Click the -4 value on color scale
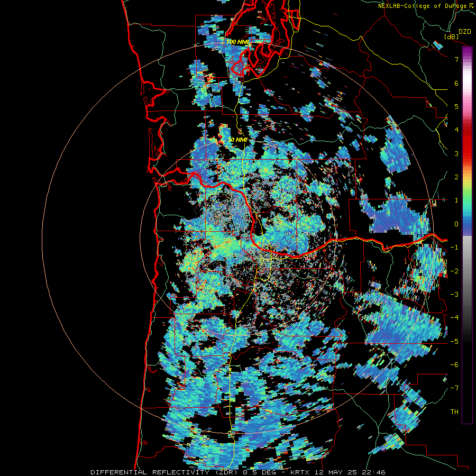The height and width of the screenshot is (476, 476). pyautogui.click(x=454, y=318)
